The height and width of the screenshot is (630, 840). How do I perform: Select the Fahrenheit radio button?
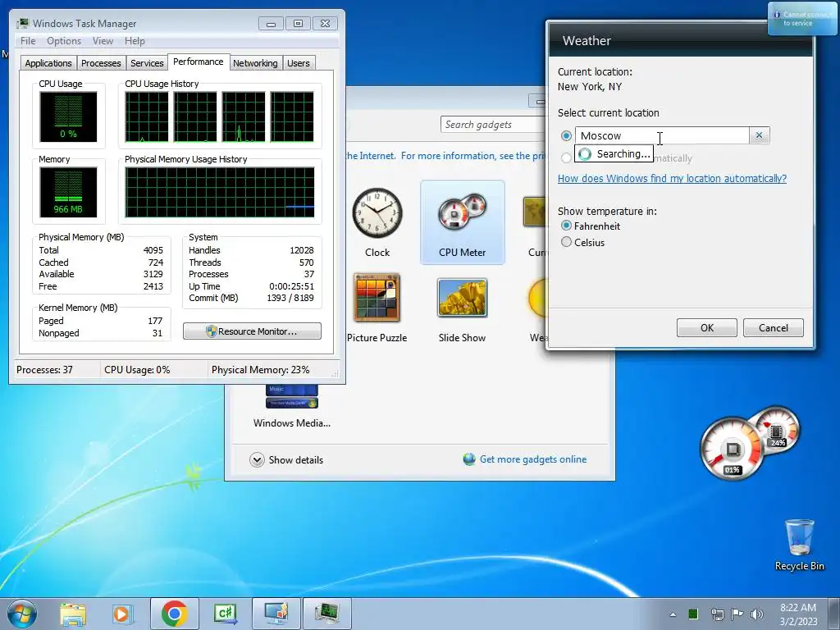(566, 226)
